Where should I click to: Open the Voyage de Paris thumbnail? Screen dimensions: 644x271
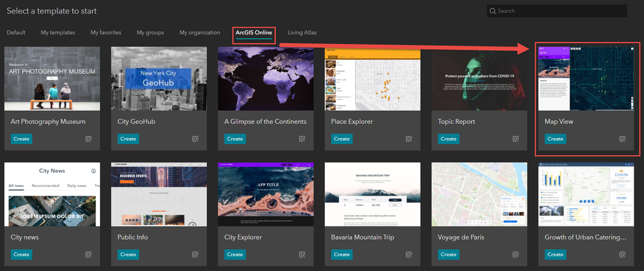480,194
